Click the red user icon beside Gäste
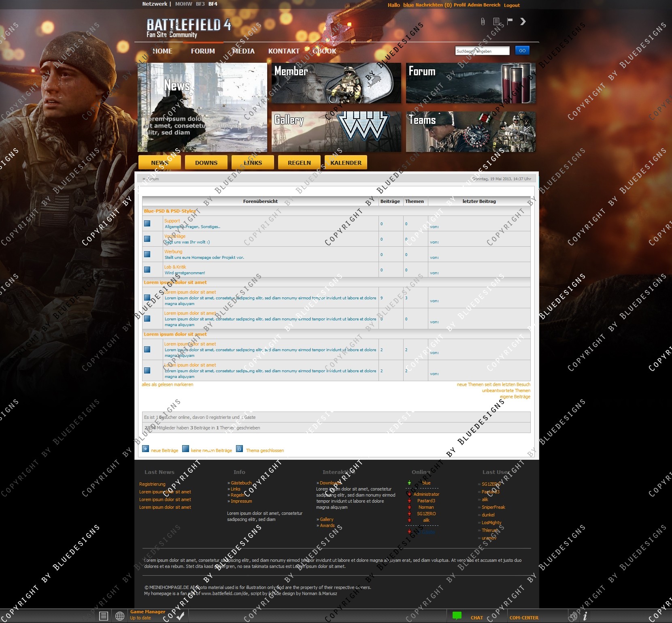The width and height of the screenshot is (672, 623). coord(409,532)
